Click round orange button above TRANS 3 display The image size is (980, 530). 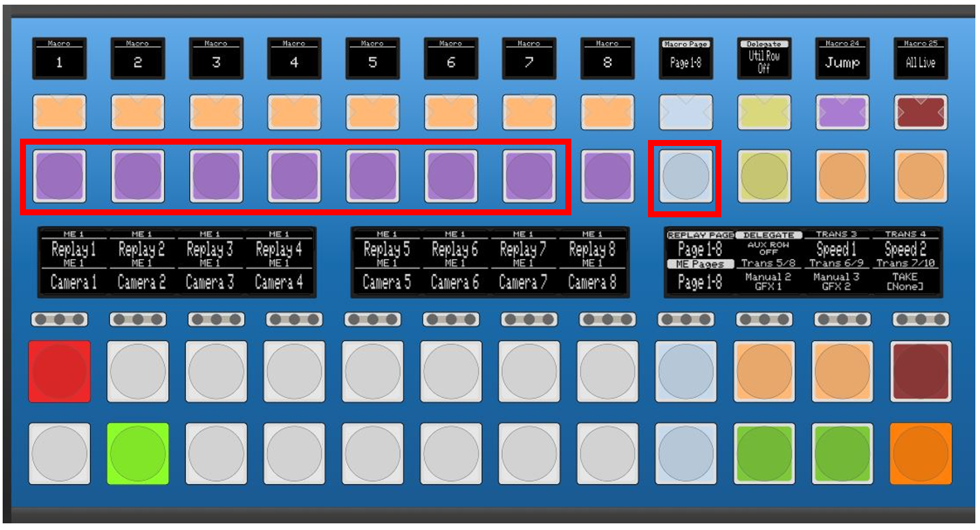(842, 176)
